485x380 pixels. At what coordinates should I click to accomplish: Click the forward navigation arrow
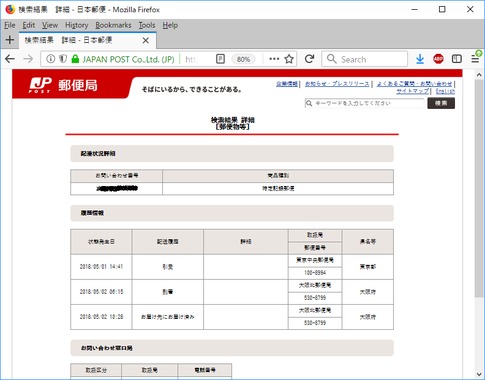tap(28, 59)
